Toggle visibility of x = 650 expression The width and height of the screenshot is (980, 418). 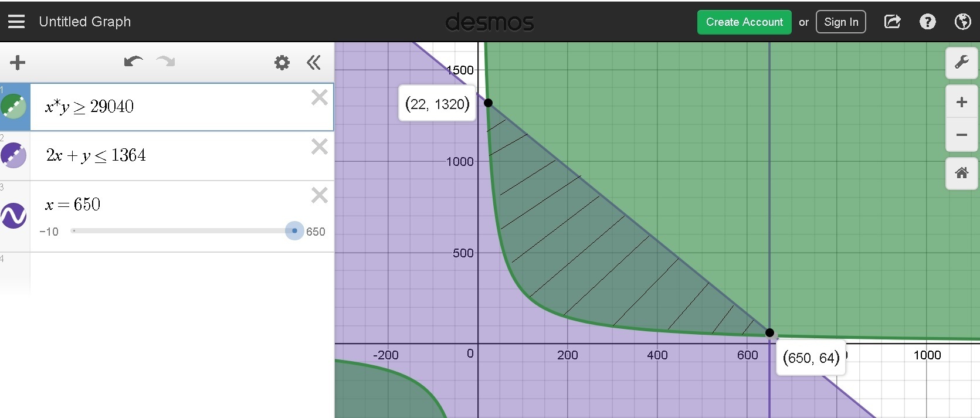coord(13,216)
